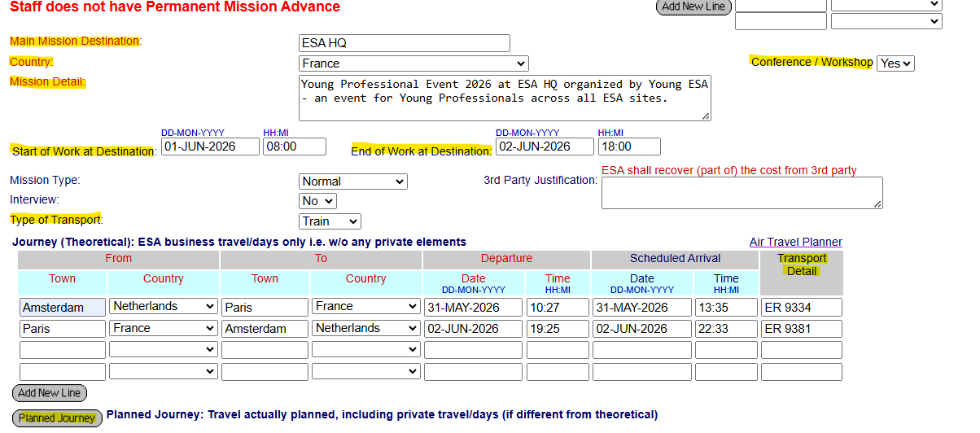This screenshot has width=980, height=433.
Task: Select the Amsterdam From town field
Action: pyautogui.click(x=63, y=307)
